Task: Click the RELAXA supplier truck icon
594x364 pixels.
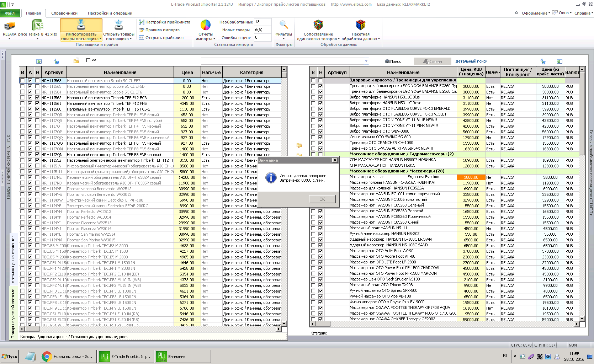Action: tap(10, 26)
